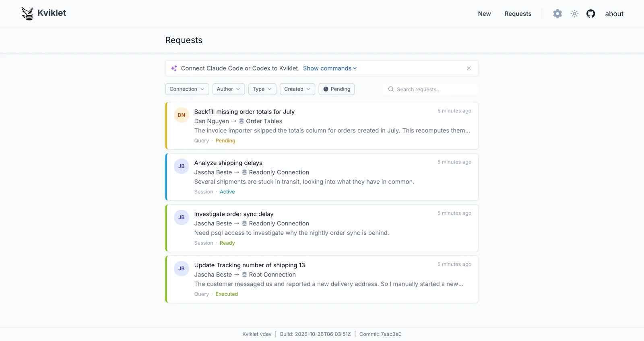Open the Author filter dropdown
This screenshot has height=341, width=644.
(229, 89)
